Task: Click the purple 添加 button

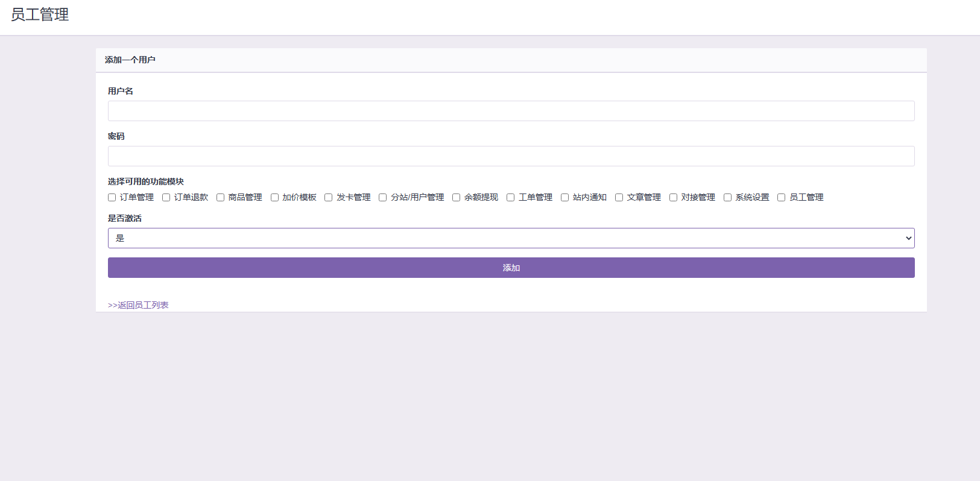Action: click(x=511, y=268)
